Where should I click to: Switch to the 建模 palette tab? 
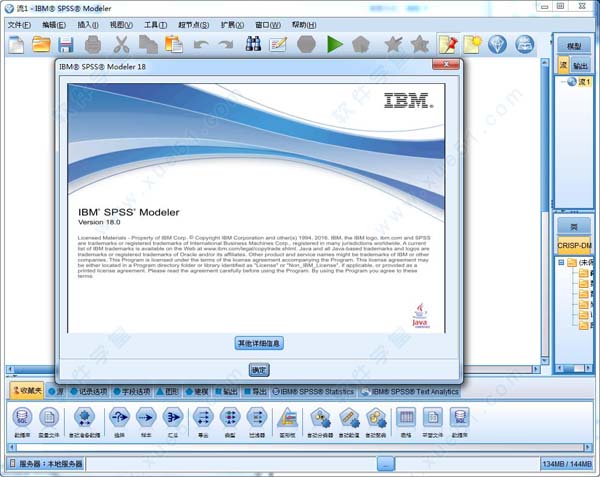[197, 392]
